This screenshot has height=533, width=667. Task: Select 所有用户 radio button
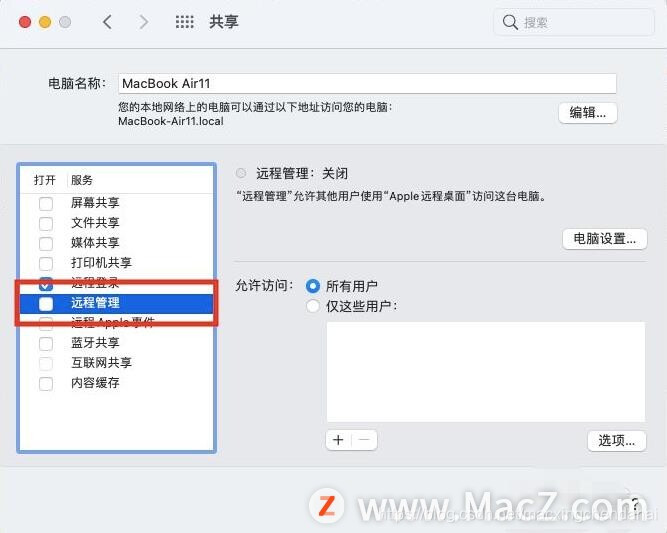point(313,286)
